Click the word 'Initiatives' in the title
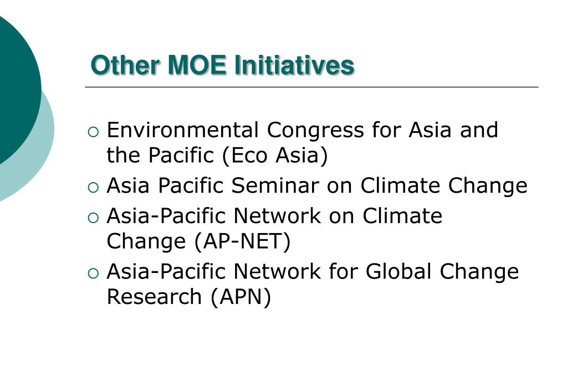 (294, 65)
